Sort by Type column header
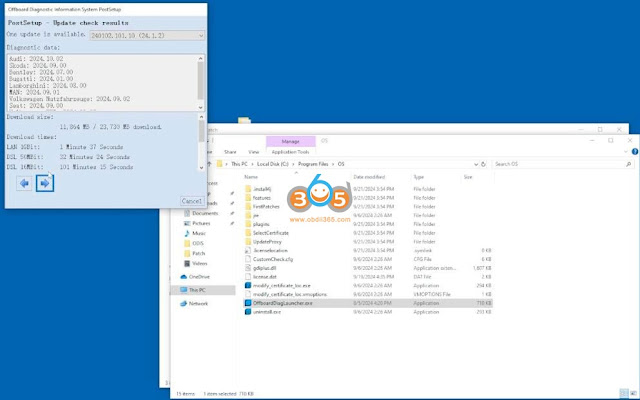 pyautogui.click(x=418, y=177)
